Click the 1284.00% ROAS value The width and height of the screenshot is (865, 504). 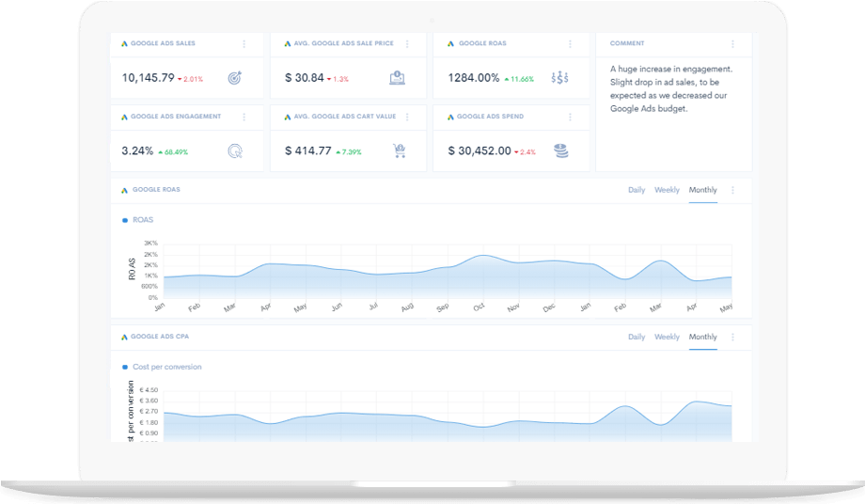pos(473,78)
